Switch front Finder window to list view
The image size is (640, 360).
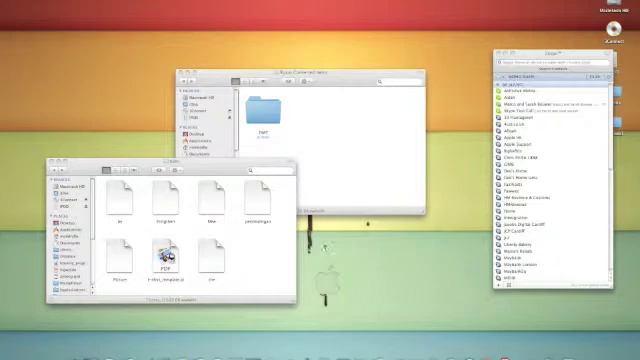[116, 170]
